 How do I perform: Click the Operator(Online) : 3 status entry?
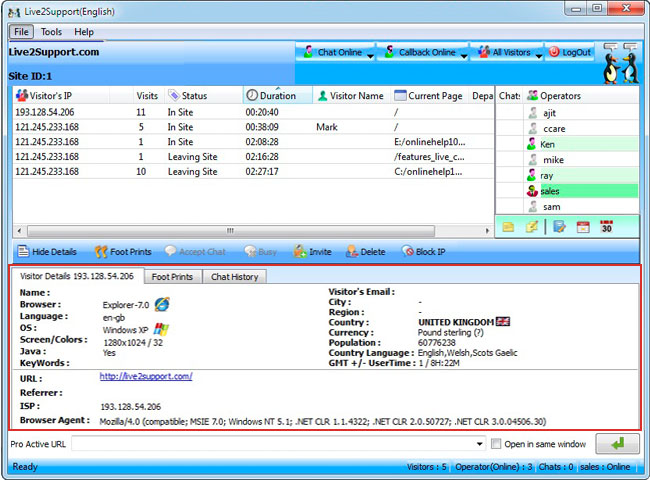pyautogui.click(x=493, y=467)
